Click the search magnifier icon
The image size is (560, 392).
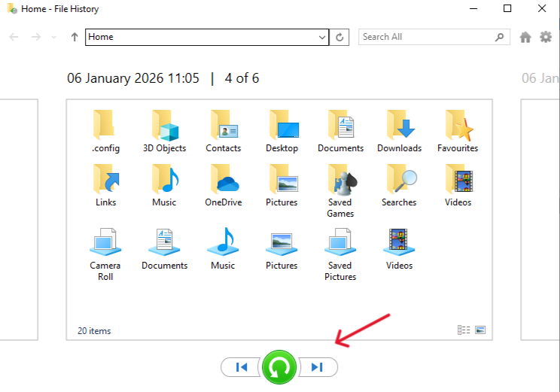pos(499,37)
